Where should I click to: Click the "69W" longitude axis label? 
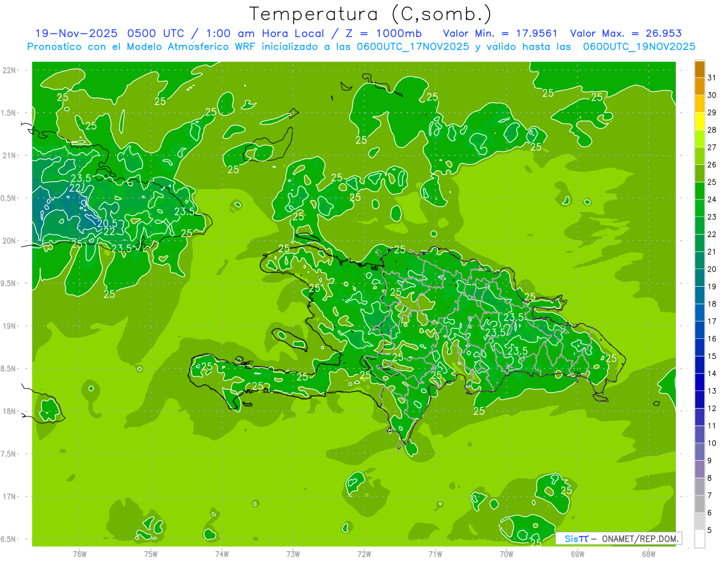(x=577, y=554)
